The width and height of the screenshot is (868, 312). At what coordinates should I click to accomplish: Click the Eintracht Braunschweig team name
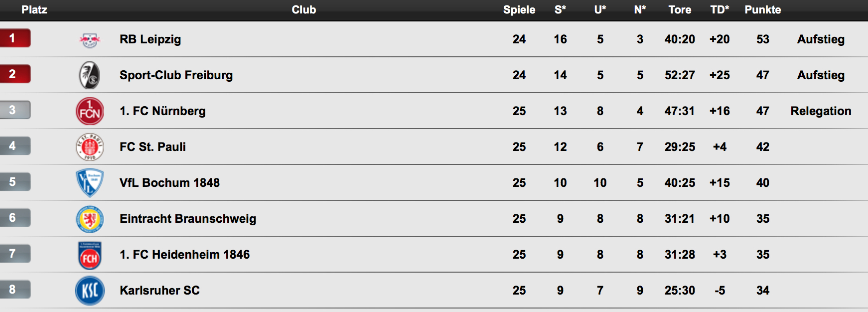click(188, 219)
